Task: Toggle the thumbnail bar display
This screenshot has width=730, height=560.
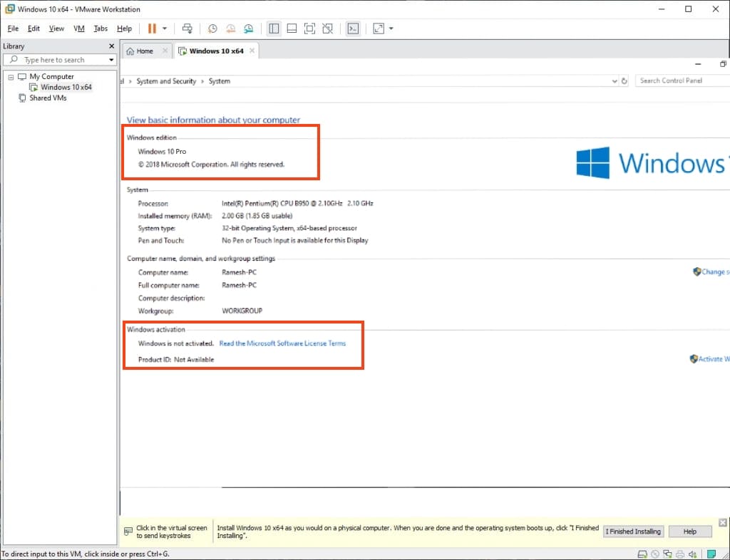Action: click(x=292, y=28)
